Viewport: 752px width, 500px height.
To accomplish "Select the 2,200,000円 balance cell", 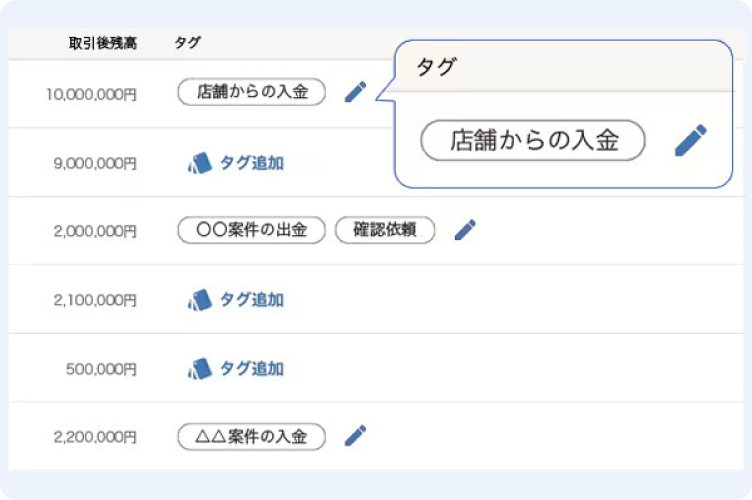I will tap(95, 437).
